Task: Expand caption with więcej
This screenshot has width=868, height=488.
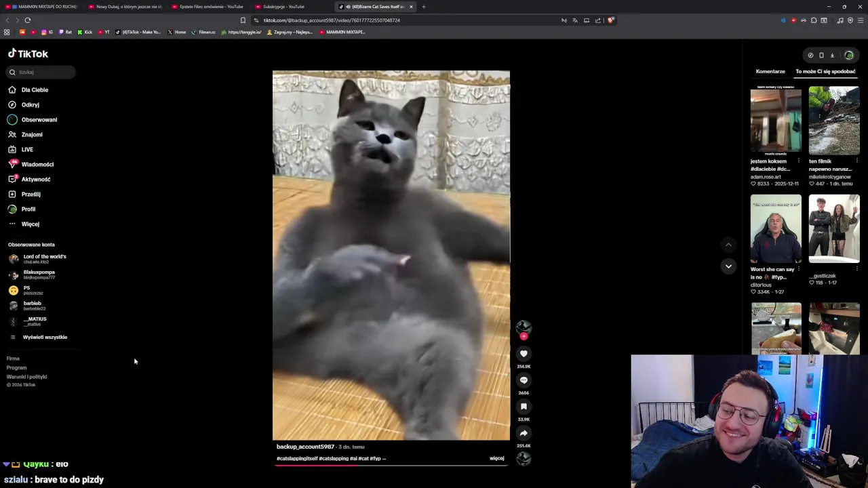Action: pyautogui.click(x=496, y=458)
